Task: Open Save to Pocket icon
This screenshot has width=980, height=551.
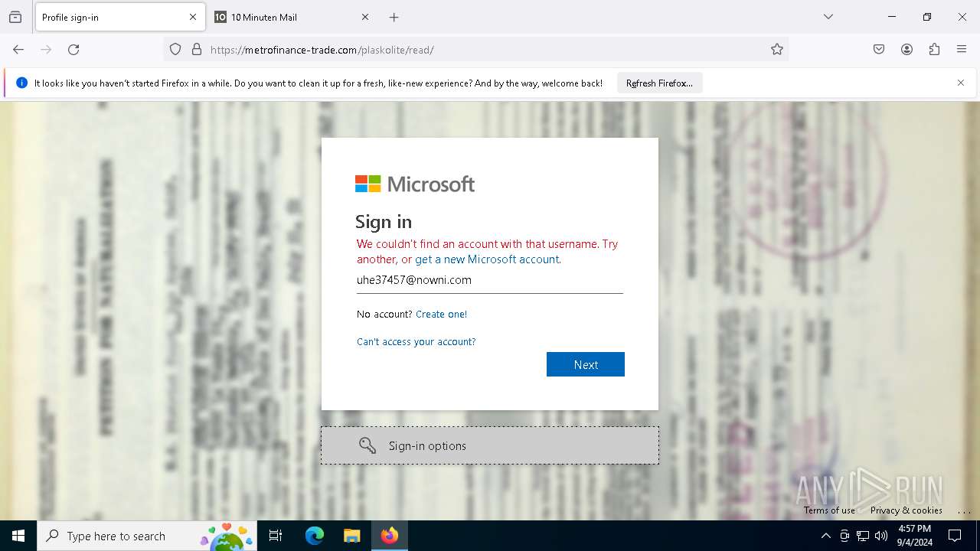Action: pos(879,50)
